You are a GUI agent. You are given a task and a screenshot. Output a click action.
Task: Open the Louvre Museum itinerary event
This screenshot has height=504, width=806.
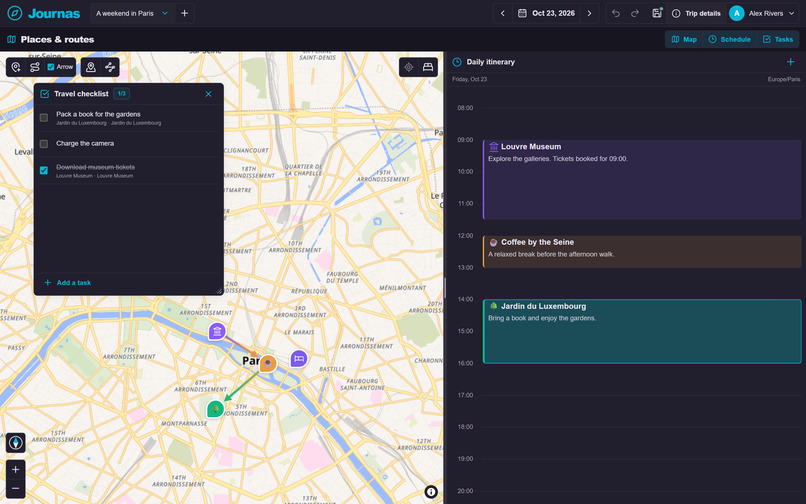(x=642, y=179)
